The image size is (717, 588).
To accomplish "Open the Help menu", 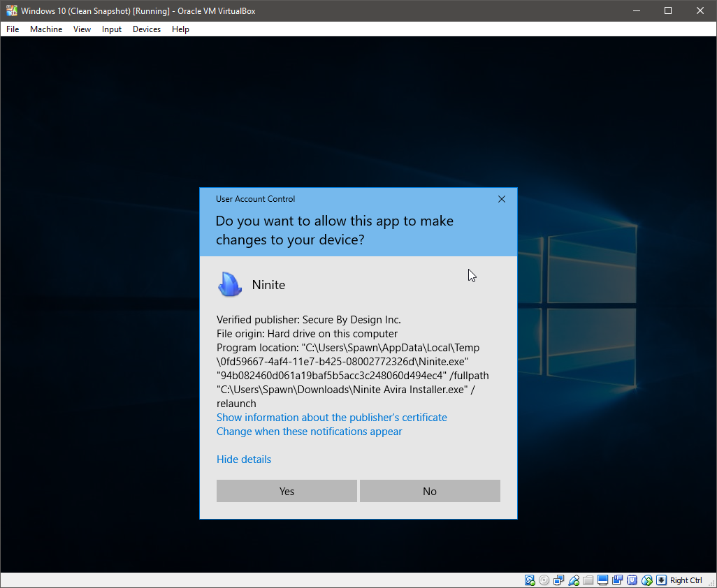I will pyautogui.click(x=180, y=29).
